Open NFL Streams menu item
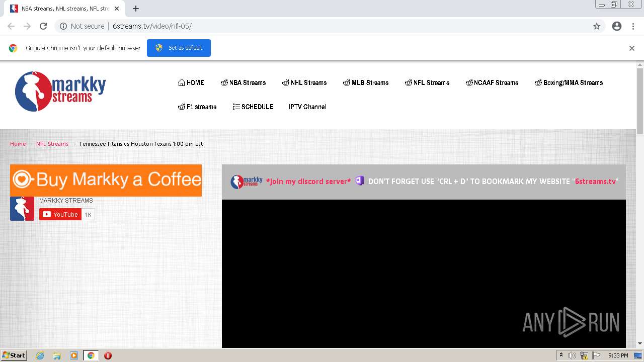 pyautogui.click(x=427, y=82)
